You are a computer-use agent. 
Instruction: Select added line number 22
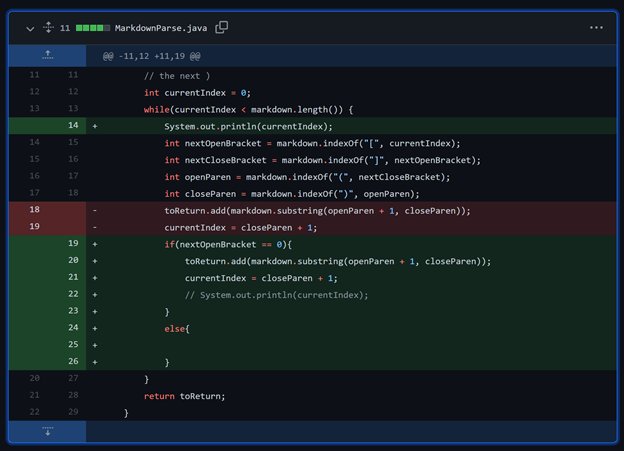coord(73,294)
